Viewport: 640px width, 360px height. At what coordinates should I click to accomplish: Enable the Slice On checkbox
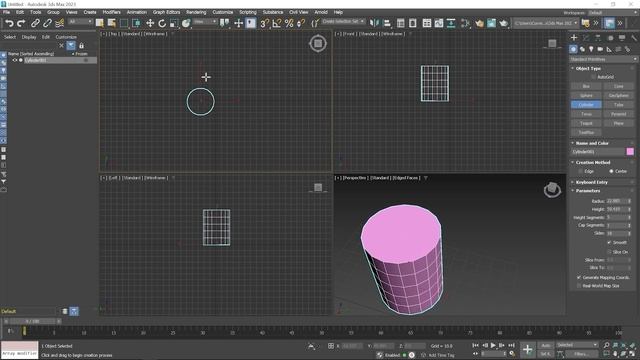[x=609, y=252]
